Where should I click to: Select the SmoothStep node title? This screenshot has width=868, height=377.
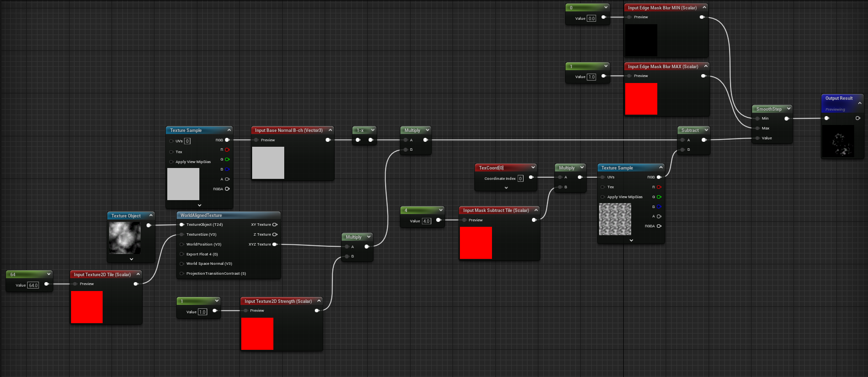[769, 109]
